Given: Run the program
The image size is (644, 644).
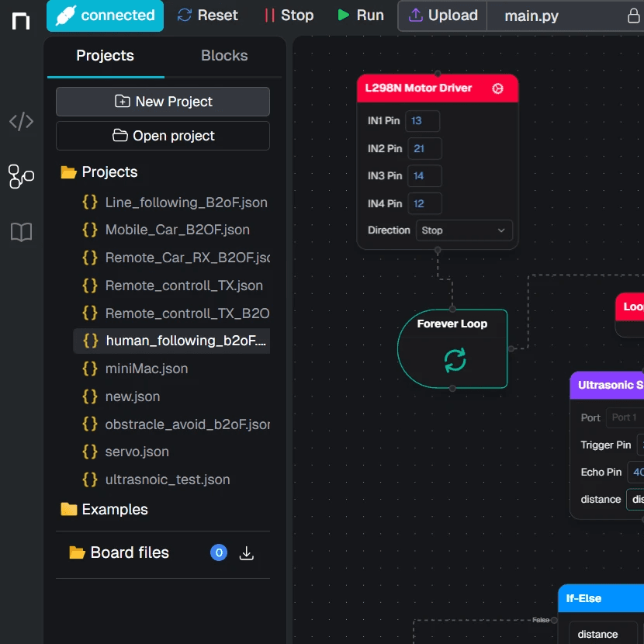Looking at the screenshot, I should tap(361, 16).
